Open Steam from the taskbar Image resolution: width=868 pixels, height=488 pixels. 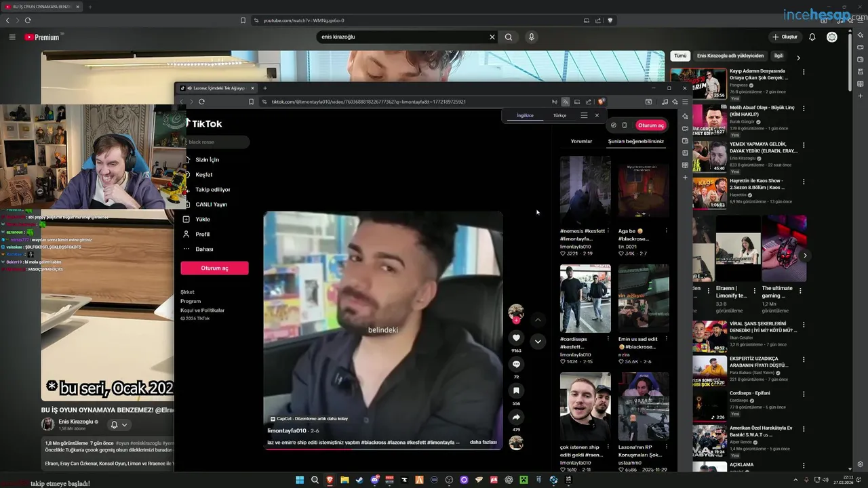pyautogui.click(x=359, y=480)
